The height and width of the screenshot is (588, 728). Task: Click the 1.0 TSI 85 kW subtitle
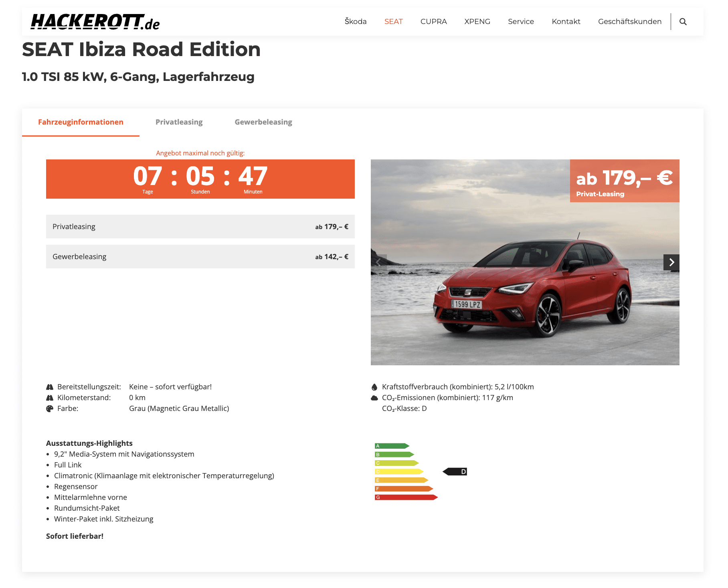coord(138,77)
